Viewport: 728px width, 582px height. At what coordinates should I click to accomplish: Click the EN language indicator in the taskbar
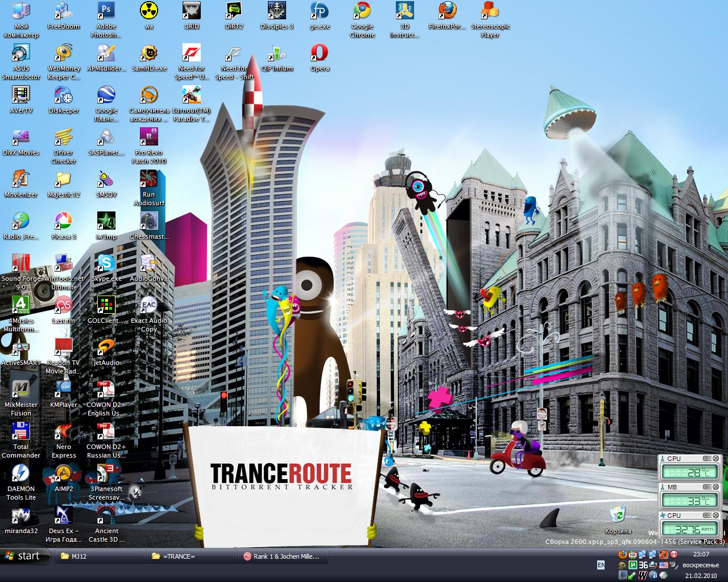[x=601, y=566]
